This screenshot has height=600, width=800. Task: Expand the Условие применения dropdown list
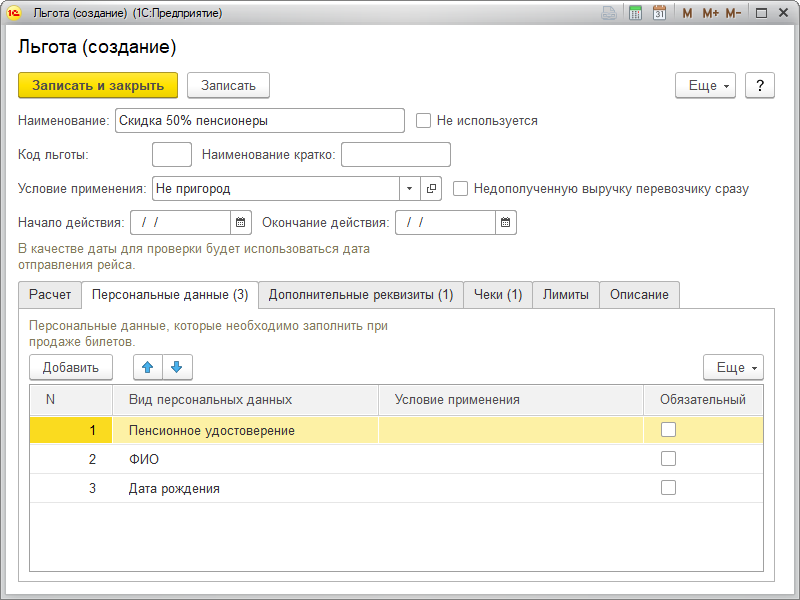click(x=410, y=188)
